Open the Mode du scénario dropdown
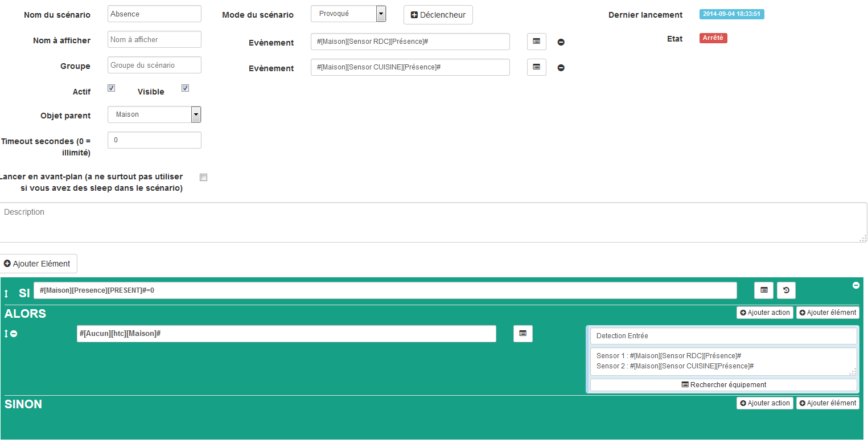 coord(348,14)
